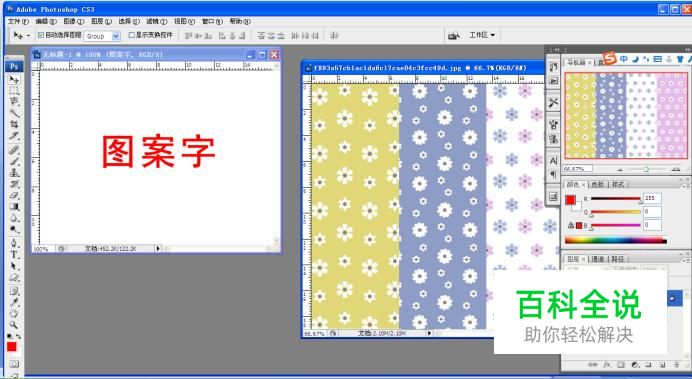Click the R value field showing 255

[652, 198]
